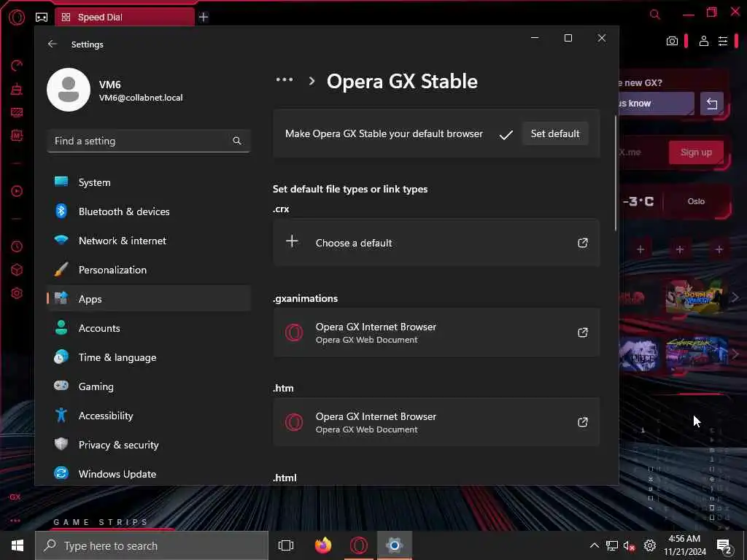The height and width of the screenshot is (560, 747).
Task: Open Extensions cube icon in Opera sidebar
Action: point(17,270)
